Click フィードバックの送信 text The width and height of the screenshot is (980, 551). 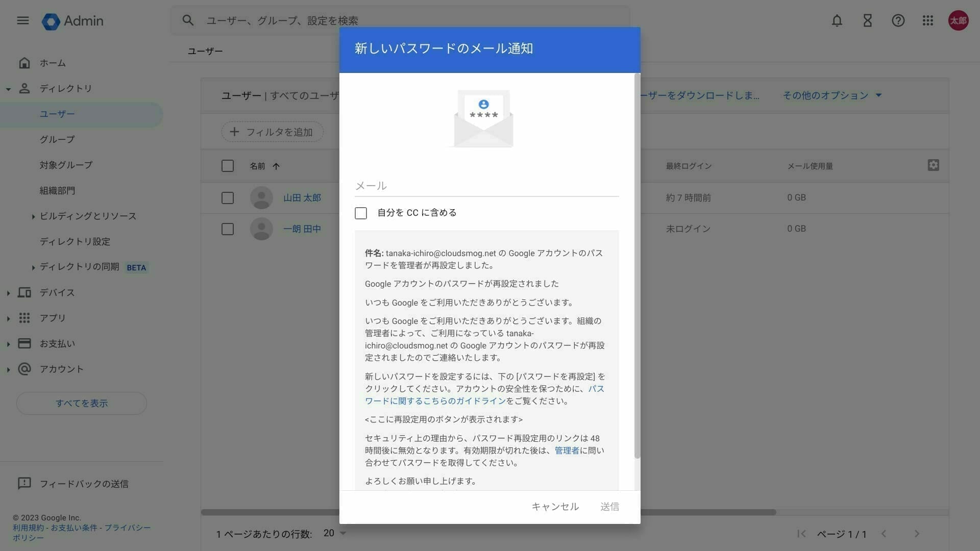pyautogui.click(x=84, y=484)
